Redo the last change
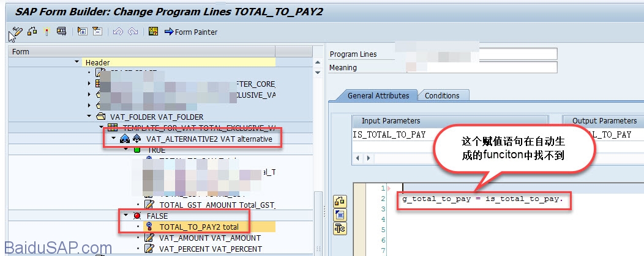The image size is (644, 256). 133,32
